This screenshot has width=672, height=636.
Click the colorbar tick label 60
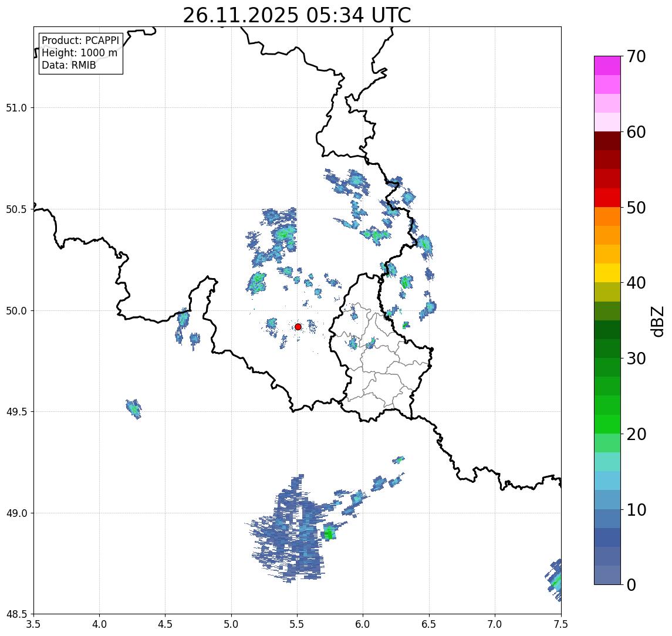point(636,133)
